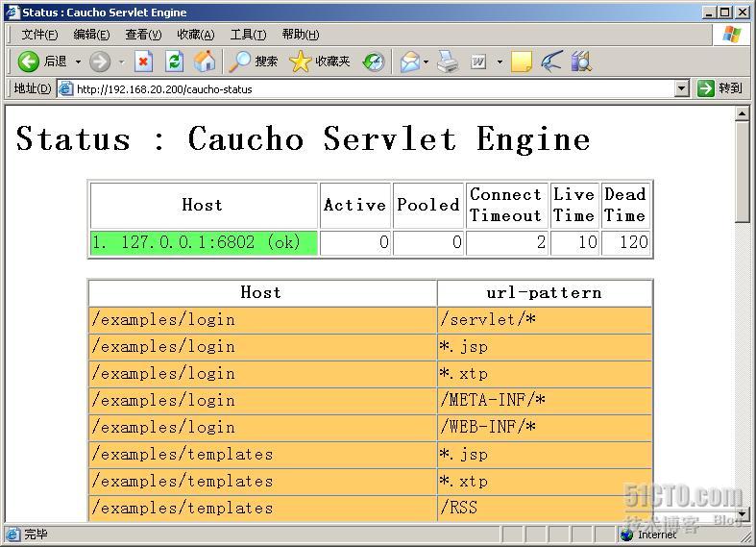The image size is (756, 547).
Task: Click the page icon beside the URL
Action: pos(65,88)
